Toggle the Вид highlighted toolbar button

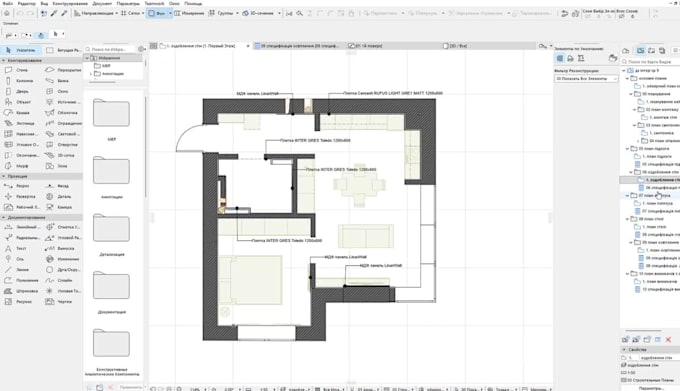[157, 13]
